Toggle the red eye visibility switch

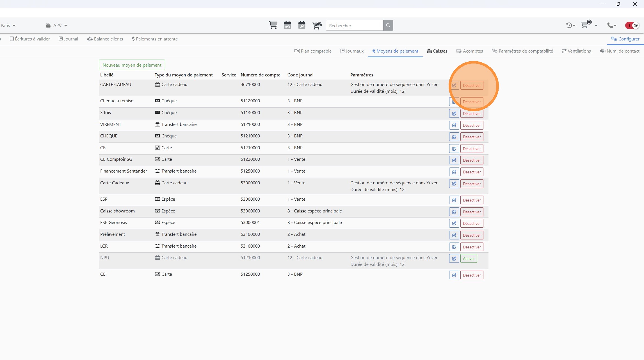pos(632,25)
